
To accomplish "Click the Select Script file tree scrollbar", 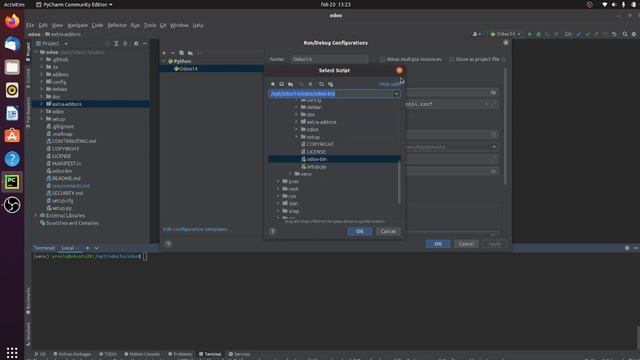I will click(399, 182).
